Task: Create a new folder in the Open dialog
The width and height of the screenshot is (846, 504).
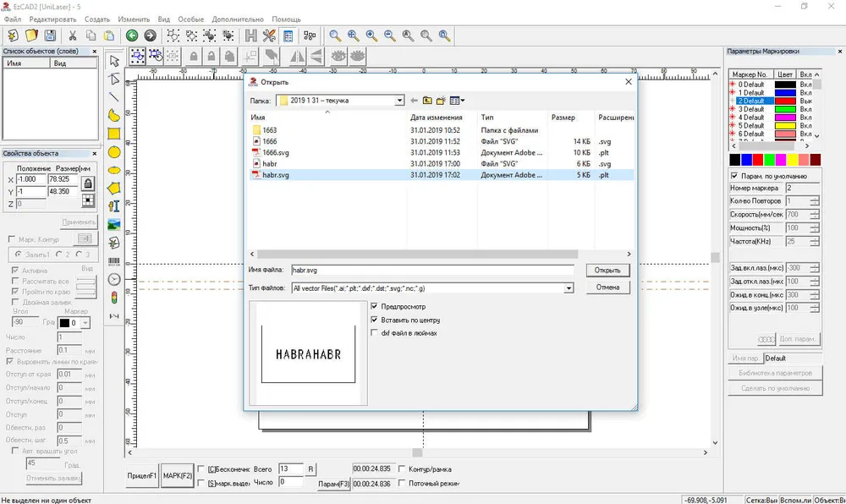Action: pyautogui.click(x=441, y=101)
